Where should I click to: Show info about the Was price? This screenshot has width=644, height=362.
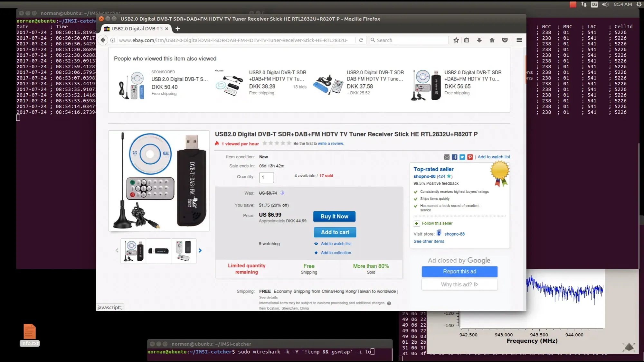[282, 193]
